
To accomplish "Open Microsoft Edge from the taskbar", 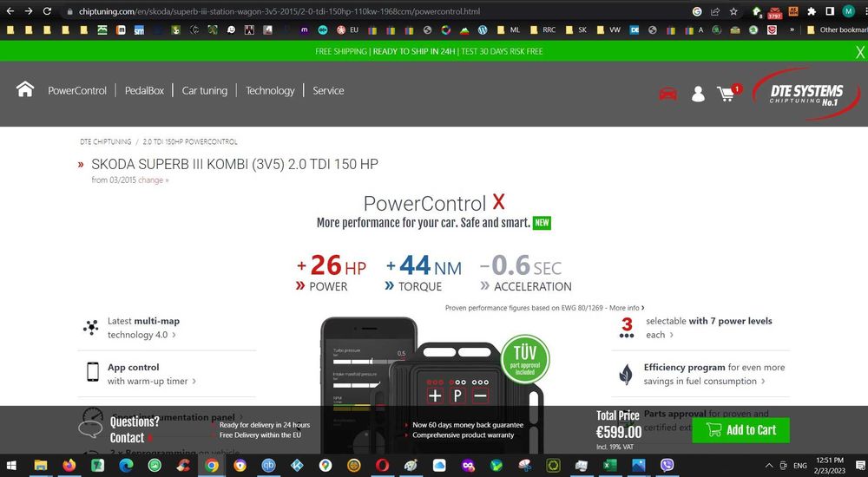I will (126, 466).
